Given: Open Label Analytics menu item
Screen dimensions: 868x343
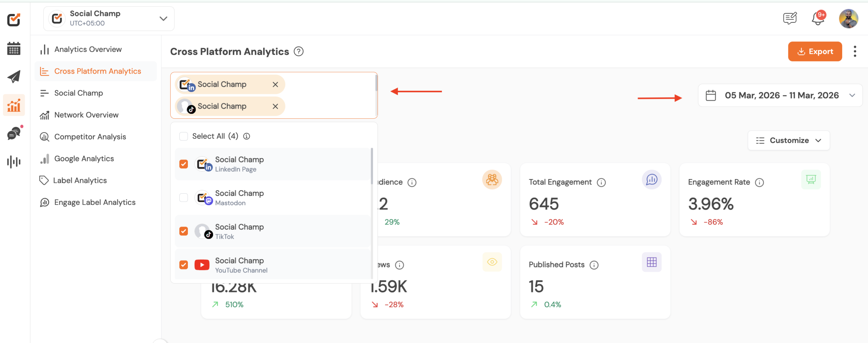Looking at the screenshot, I should 80,180.
